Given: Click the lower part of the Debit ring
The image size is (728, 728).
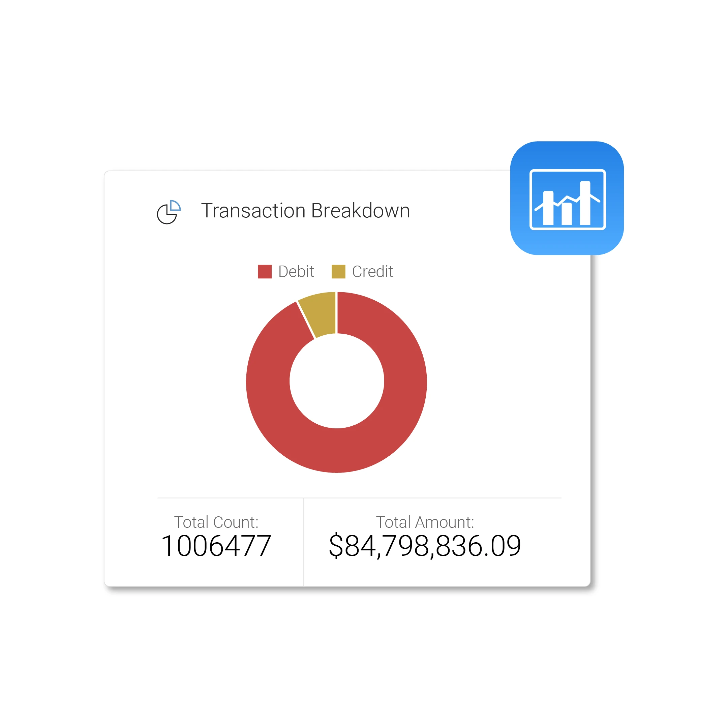Looking at the screenshot, I should 336,450.
